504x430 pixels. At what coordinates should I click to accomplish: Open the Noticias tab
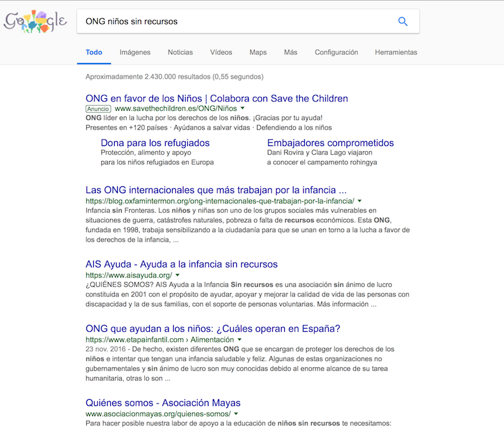[x=180, y=52]
